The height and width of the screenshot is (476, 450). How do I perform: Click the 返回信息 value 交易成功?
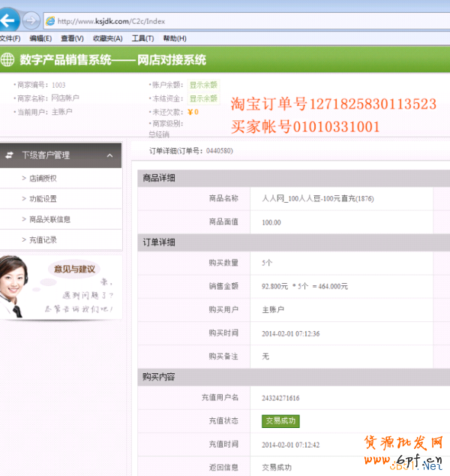[x=277, y=467]
